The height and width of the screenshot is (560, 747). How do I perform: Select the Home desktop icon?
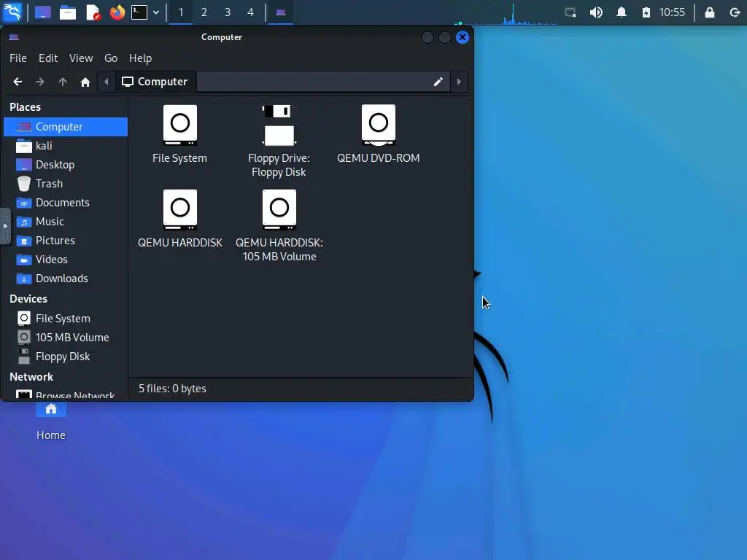coord(51,422)
